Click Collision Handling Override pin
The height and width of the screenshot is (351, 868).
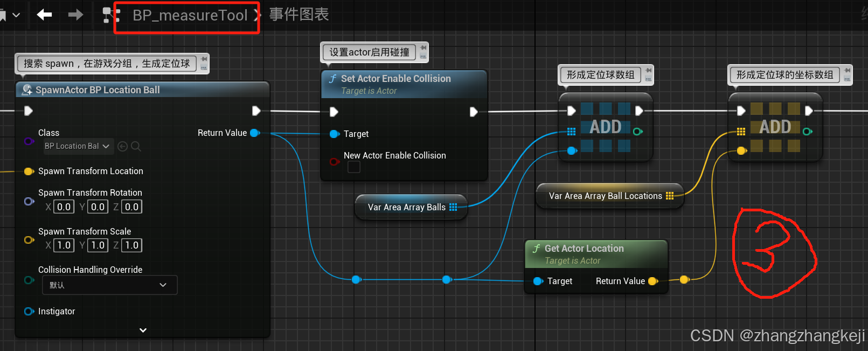(29, 280)
